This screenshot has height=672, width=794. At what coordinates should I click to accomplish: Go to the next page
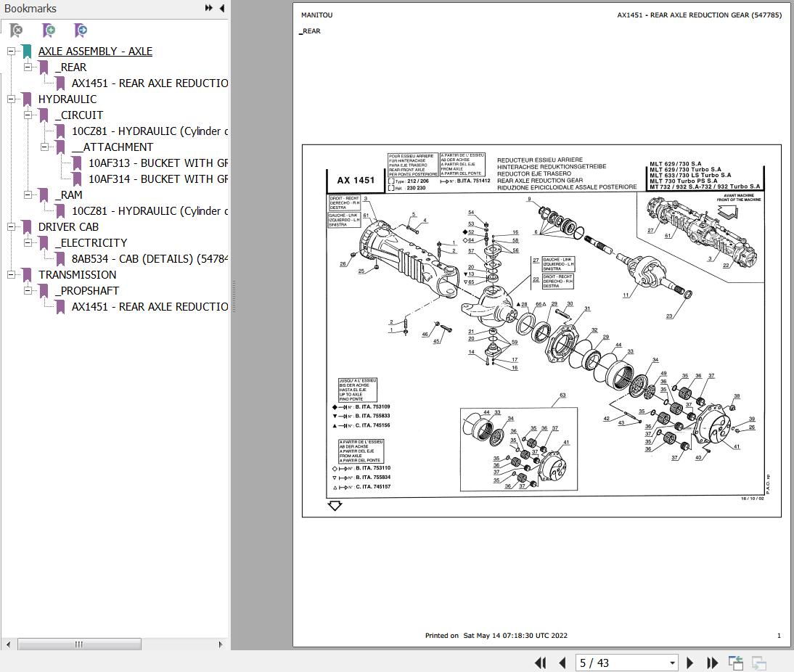coord(689,663)
